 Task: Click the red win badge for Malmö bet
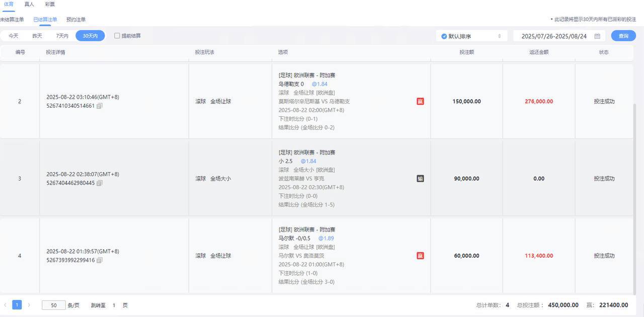pyautogui.click(x=420, y=256)
